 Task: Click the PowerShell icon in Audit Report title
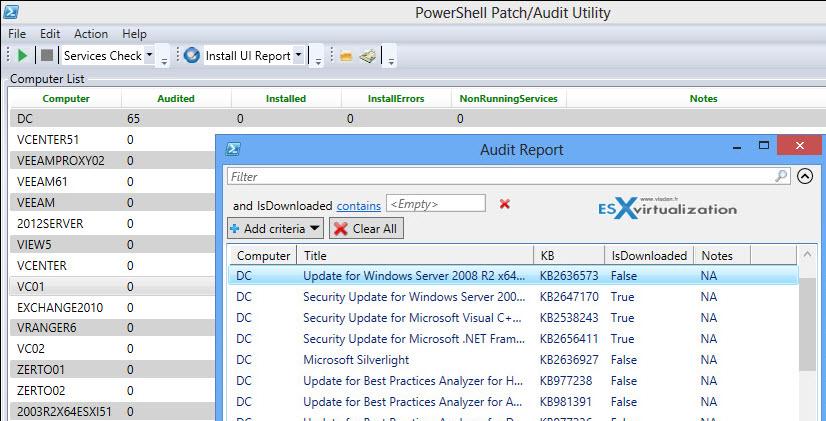[233, 149]
